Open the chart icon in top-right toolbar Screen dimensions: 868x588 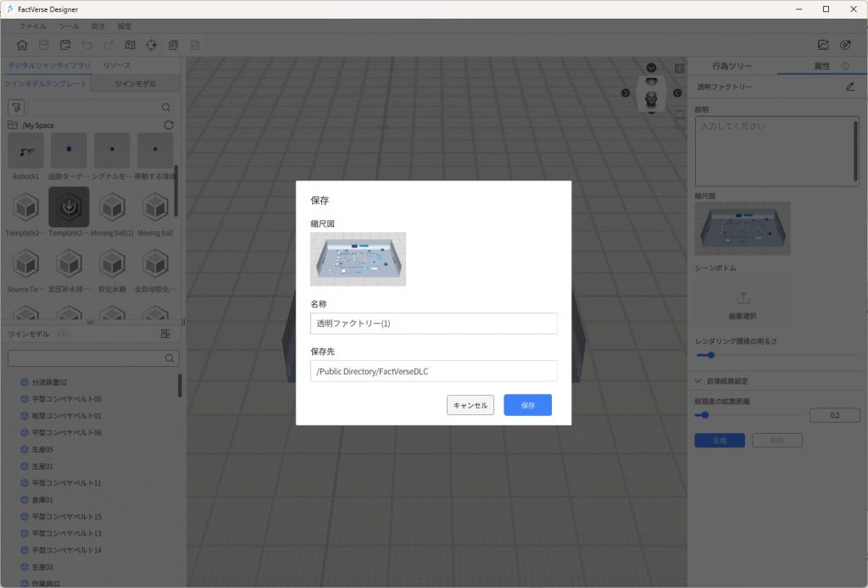tap(823, 45)
